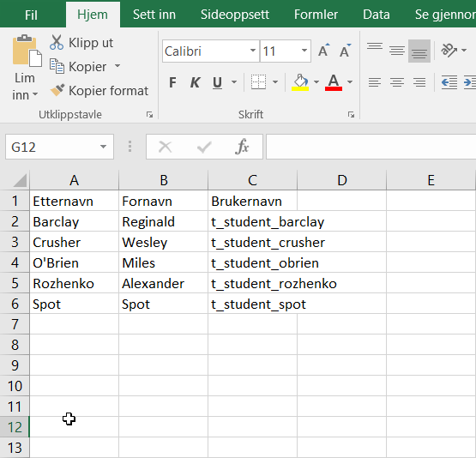Click the Klipp ut scissors icon
Image resolution: width=476 pixels, height=458 pixels.
(57, 42)
